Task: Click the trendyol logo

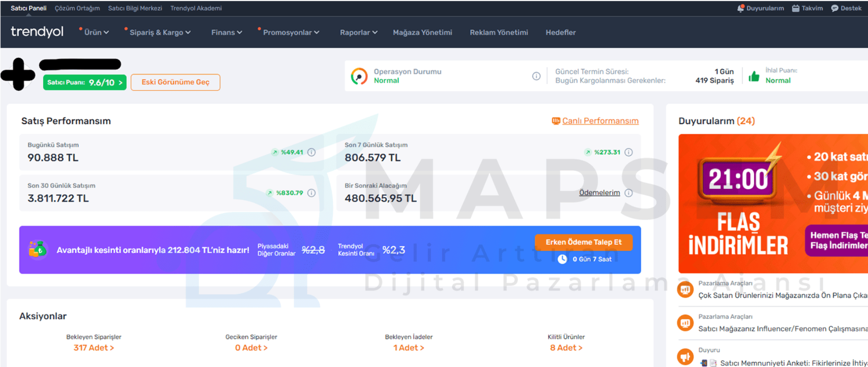Action: click(37, 32)
